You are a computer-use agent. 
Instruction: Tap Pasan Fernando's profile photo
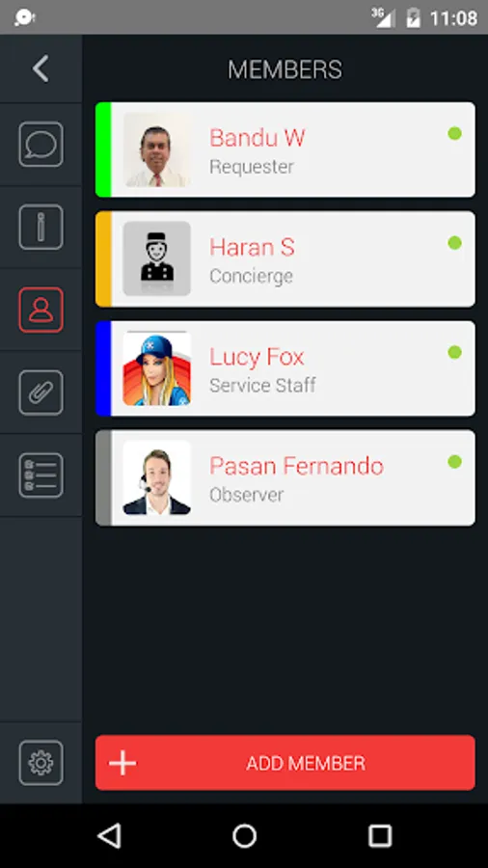[x=157, y=477]
